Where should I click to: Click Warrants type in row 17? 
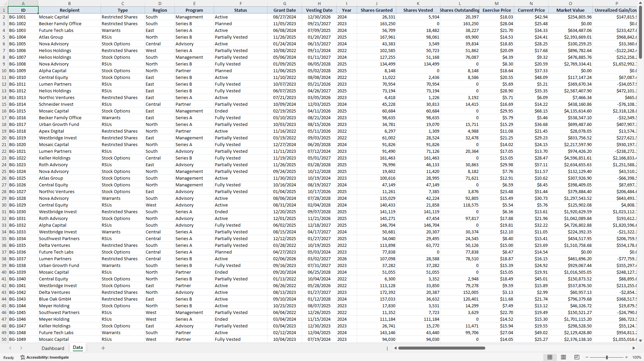(123, 118)
